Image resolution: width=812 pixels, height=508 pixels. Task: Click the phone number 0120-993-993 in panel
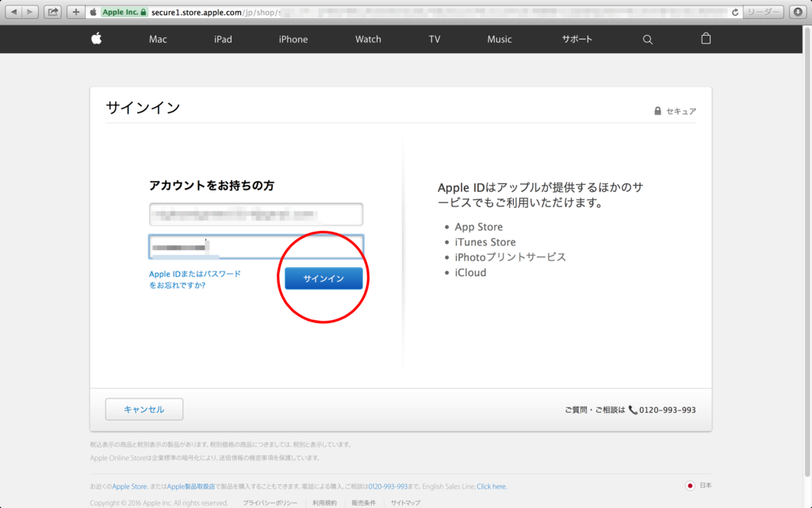667,410
